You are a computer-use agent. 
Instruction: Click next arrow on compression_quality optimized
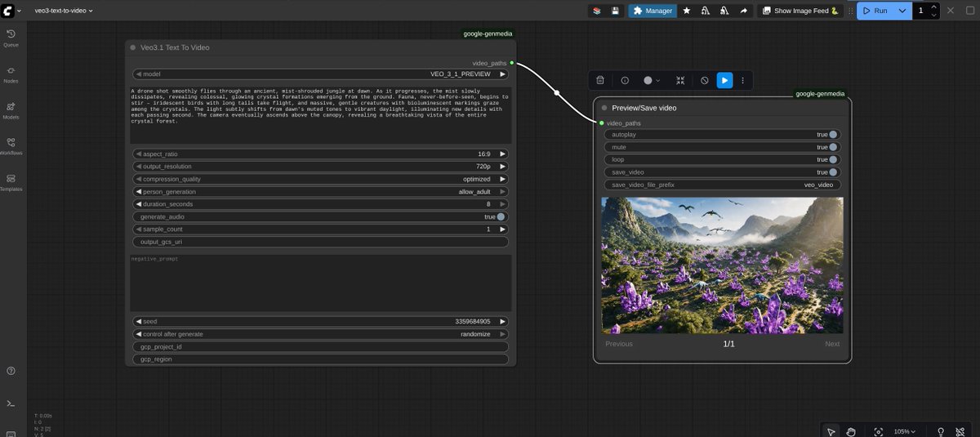[x=503, y=179]
